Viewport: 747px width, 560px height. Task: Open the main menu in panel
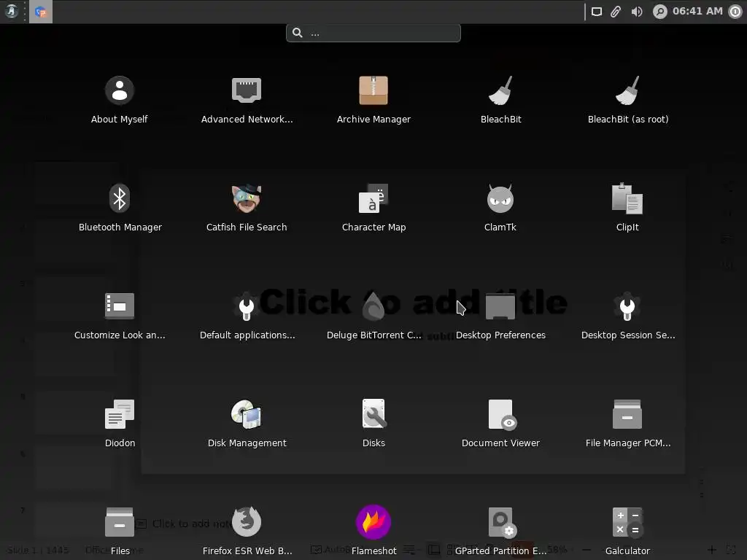pos(11,12)
